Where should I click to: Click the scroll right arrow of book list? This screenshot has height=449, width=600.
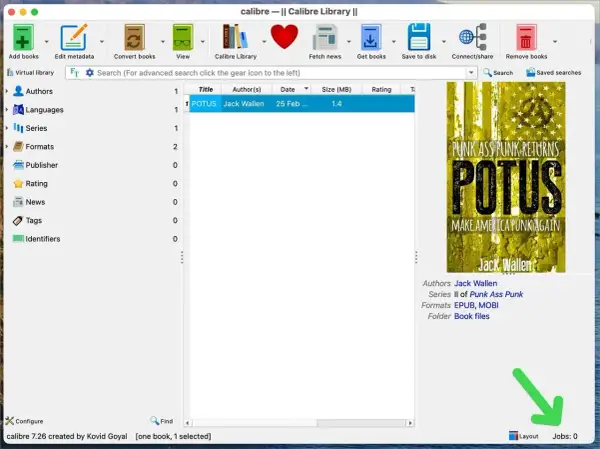410,423
